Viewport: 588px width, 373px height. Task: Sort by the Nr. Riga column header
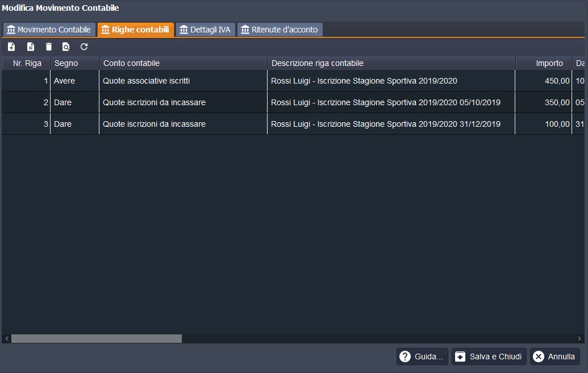pos(27,63)
